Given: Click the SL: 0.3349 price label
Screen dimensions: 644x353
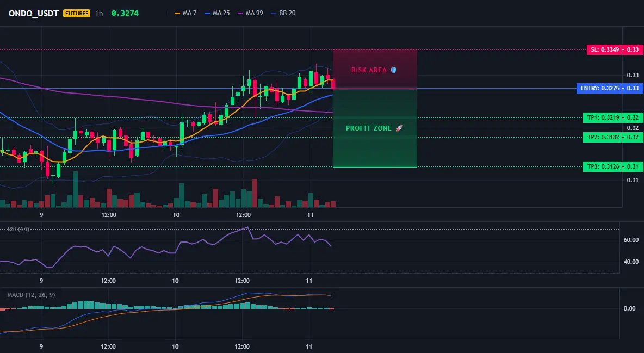Looking at the screenshot, I should [x=604, y=49].
